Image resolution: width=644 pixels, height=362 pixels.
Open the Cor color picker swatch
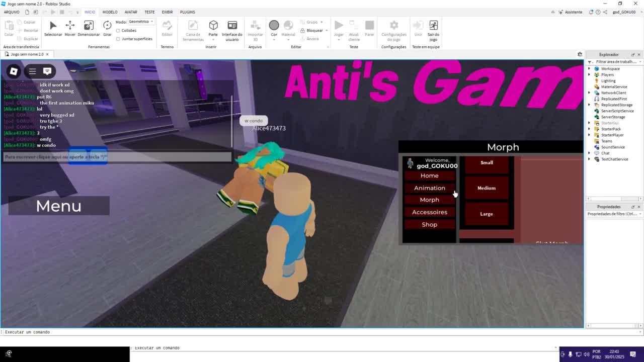coord(274,26)
